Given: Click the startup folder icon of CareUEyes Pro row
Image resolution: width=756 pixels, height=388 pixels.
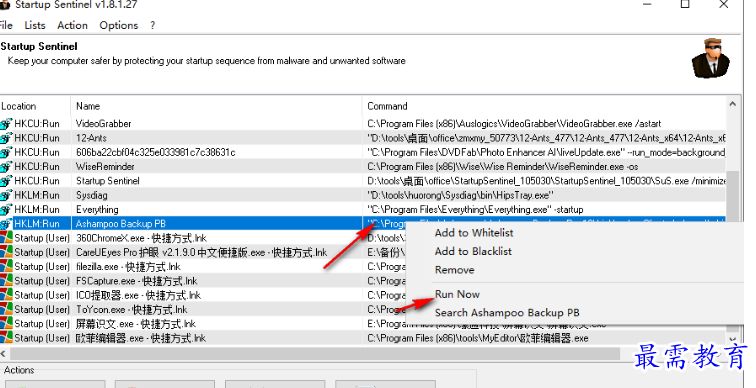Looking at the screenshot, I should [x=6, y=253].
